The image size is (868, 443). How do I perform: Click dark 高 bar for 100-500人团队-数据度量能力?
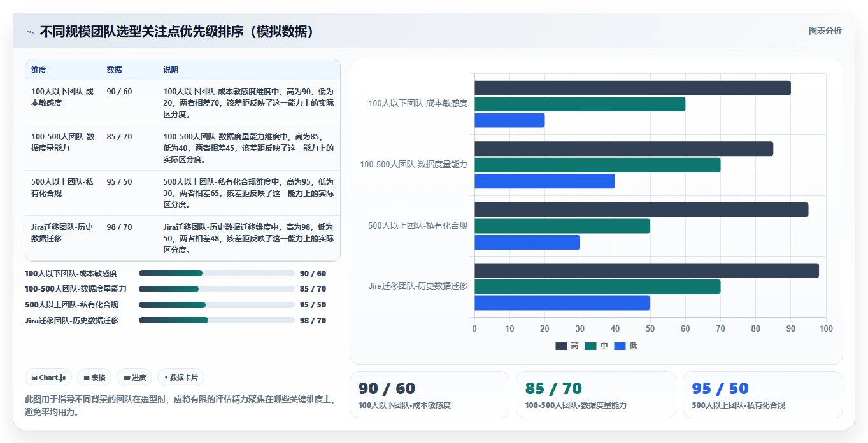coord(623,149)
